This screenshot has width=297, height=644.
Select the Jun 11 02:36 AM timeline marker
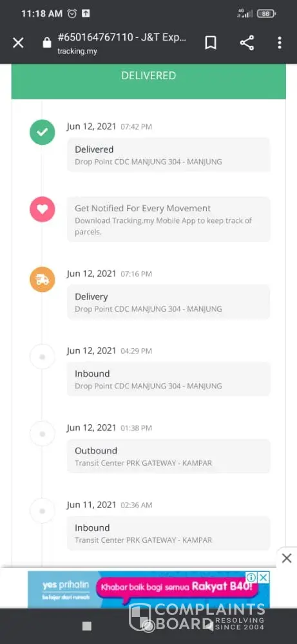[42, 511]
